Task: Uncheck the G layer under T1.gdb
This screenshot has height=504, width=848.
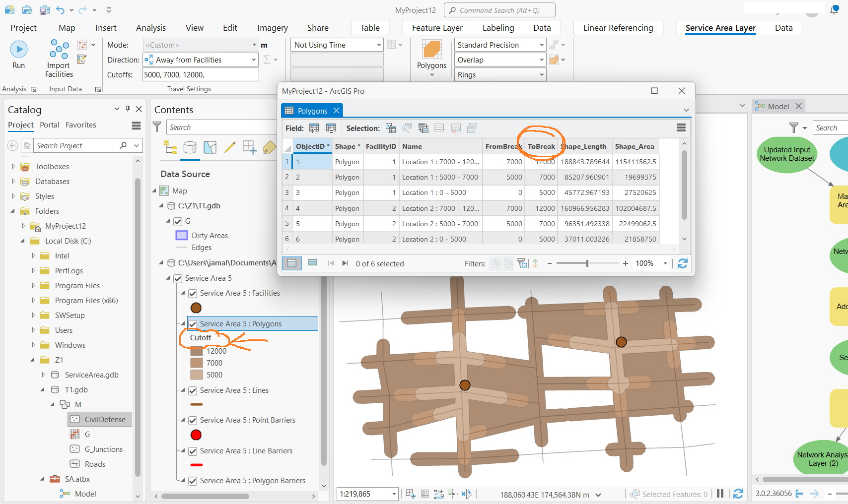Action: [177, 221]
